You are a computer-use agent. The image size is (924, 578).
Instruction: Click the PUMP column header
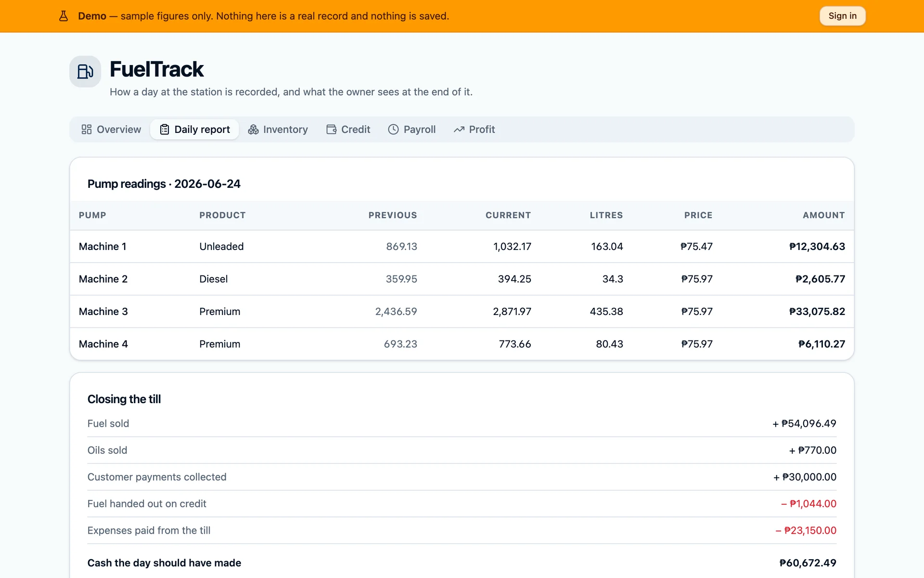(x=92, y=215)
